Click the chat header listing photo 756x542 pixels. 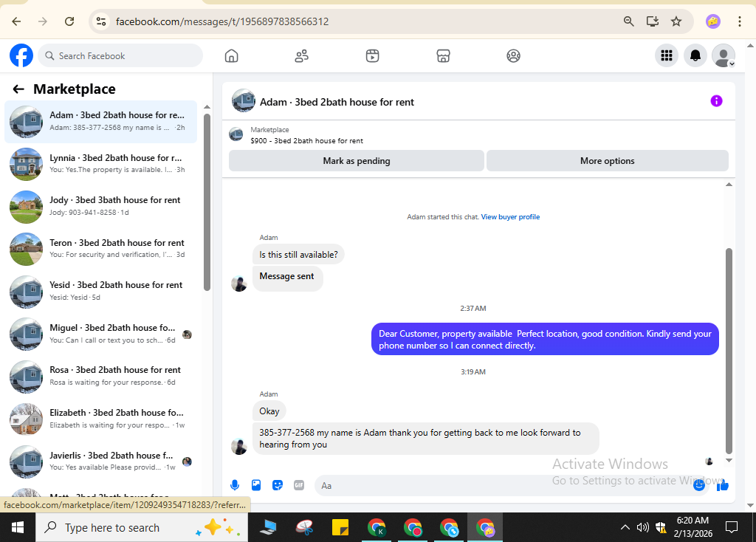click(x=244, y=100)
